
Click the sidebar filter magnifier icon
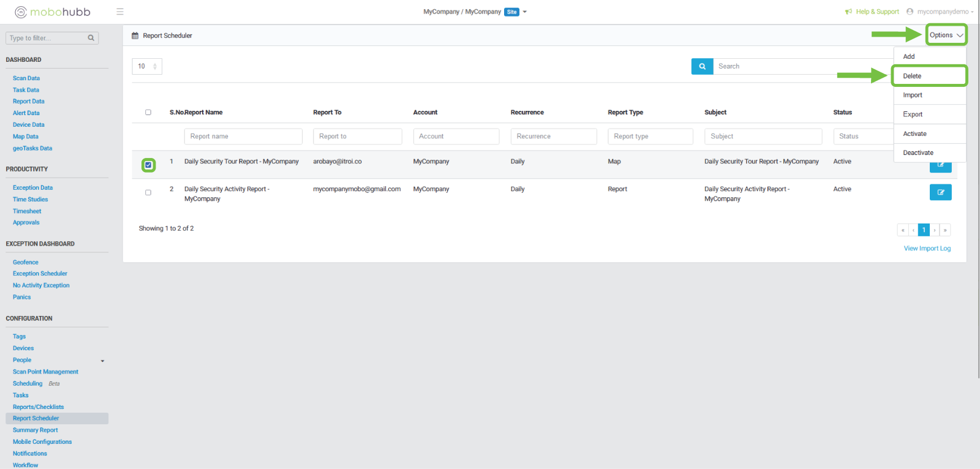pos(91,38)
